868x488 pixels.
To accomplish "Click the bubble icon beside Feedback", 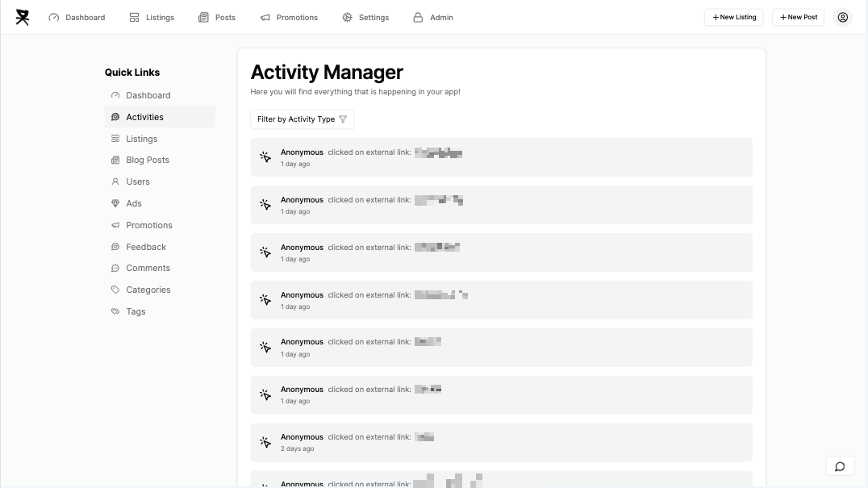I will (115, 247).
